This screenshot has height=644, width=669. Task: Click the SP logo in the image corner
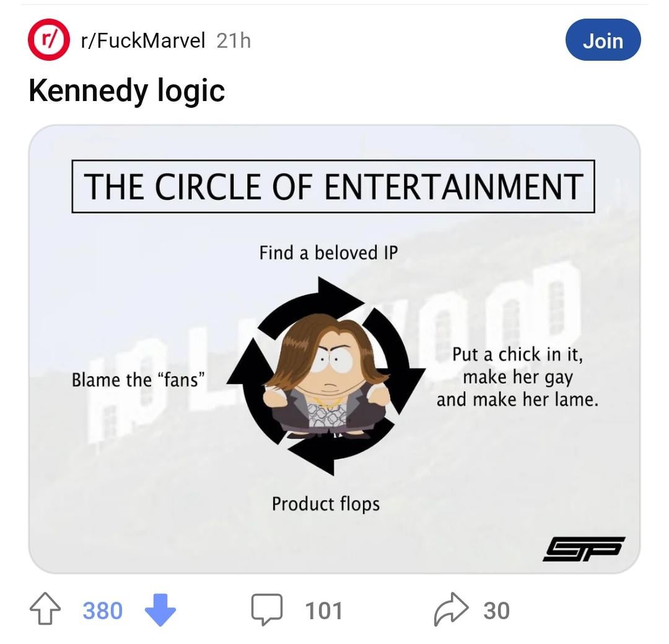point(584,549)
